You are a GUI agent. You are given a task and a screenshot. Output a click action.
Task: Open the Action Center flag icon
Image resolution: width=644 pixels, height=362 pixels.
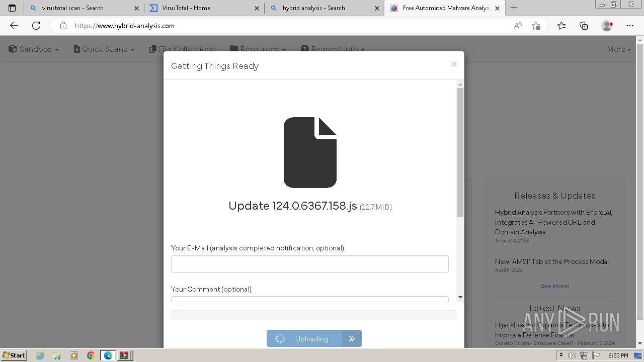[596, 355]
